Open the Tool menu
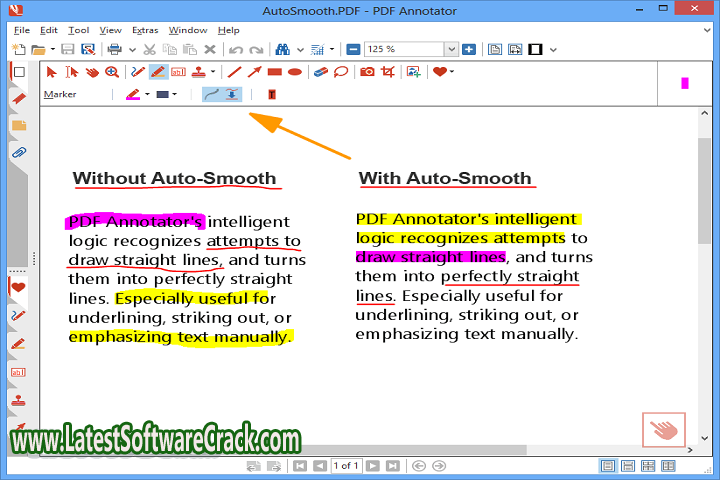The width and height of the screenshot is (720, 480). click(x=79, y=30)
